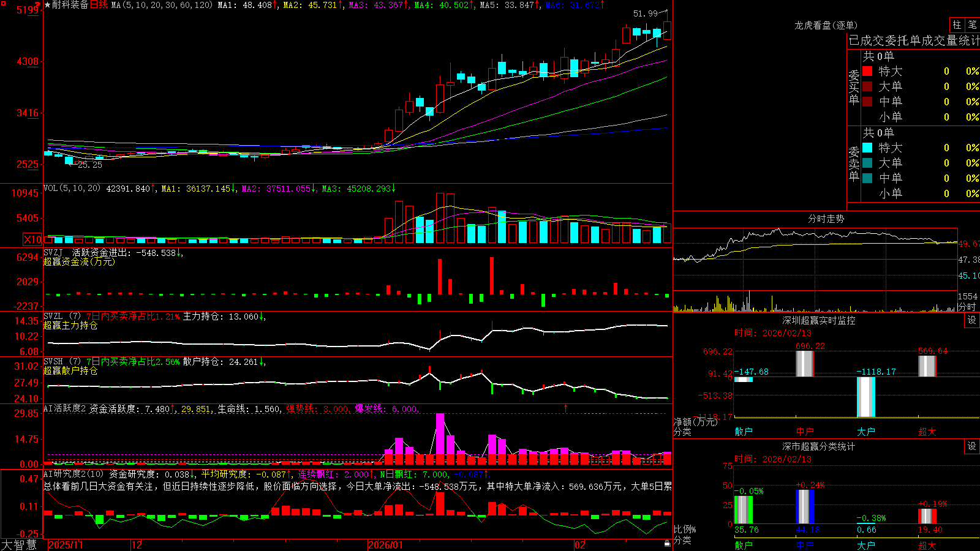This screenshot has width=980, height=551.
Task: Jump to 2026/01 on the timeline
Action: 385,545
